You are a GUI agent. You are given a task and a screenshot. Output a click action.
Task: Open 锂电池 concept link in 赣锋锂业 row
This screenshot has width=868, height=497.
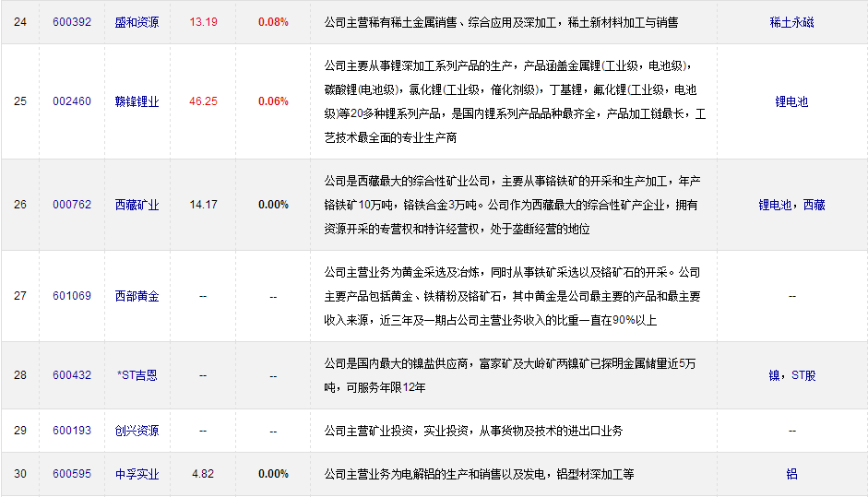[x=791, y=101]
